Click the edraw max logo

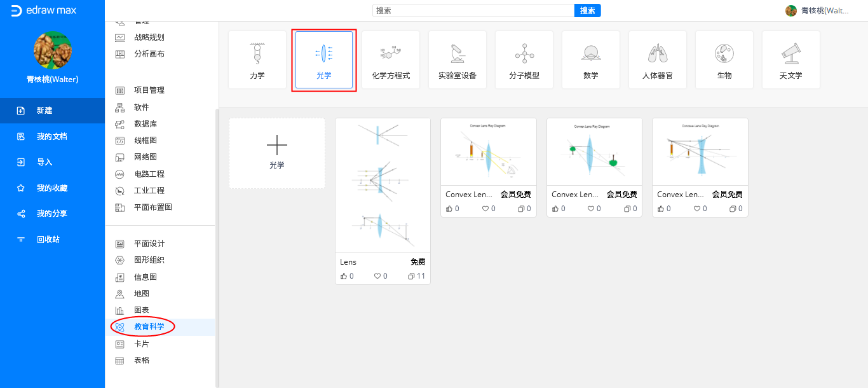click(44, 11)
